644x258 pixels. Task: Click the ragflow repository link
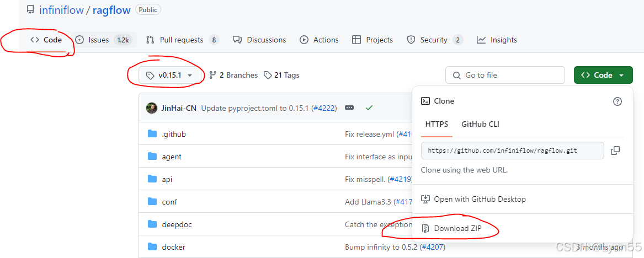111,10
